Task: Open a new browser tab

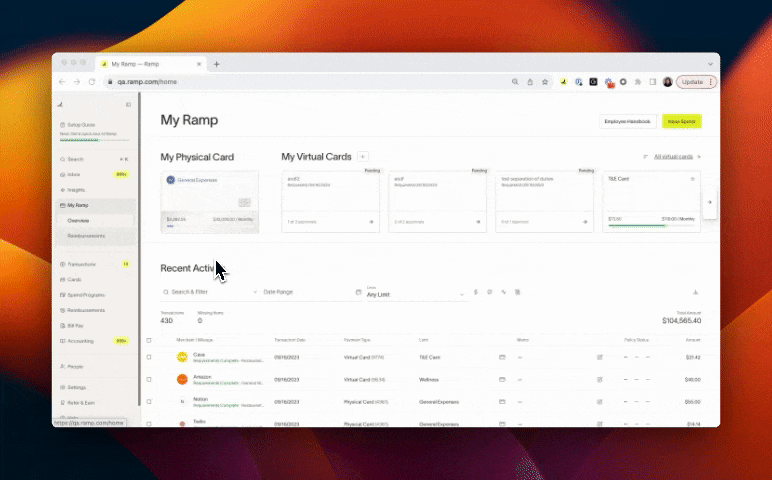Action: click(x=217, y=64)
